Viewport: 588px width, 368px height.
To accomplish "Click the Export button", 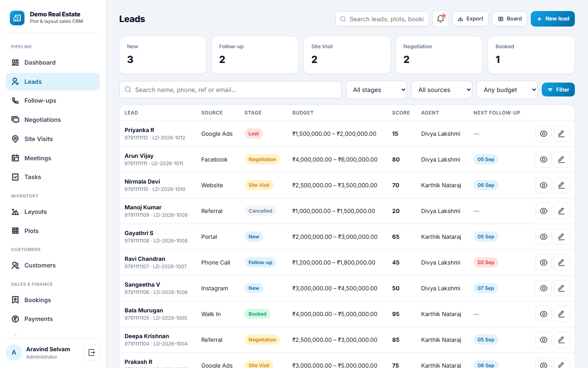I will click(470, 19).
